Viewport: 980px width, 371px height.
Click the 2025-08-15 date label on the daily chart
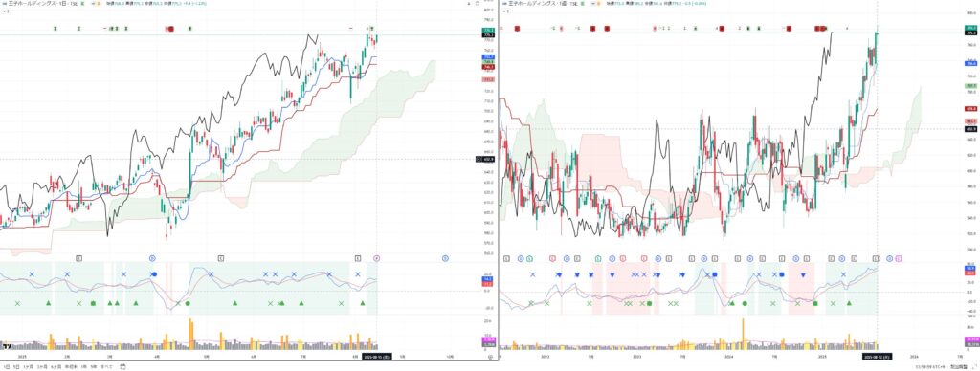click(377, 356)
